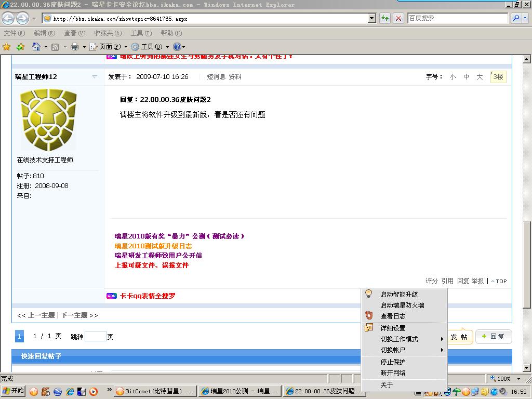Click the 瑞星工程师12 lion shield avatar
The image size is (532, 399).
[48, 120]
